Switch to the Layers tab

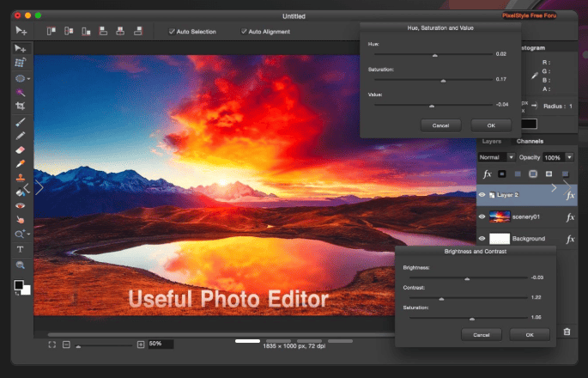tap(491, 141)
